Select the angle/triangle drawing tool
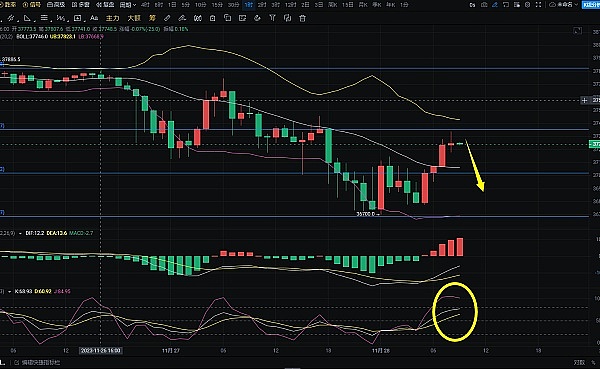Screen dimensions: 600x369 pyautogui.click(x=27, y=18)
